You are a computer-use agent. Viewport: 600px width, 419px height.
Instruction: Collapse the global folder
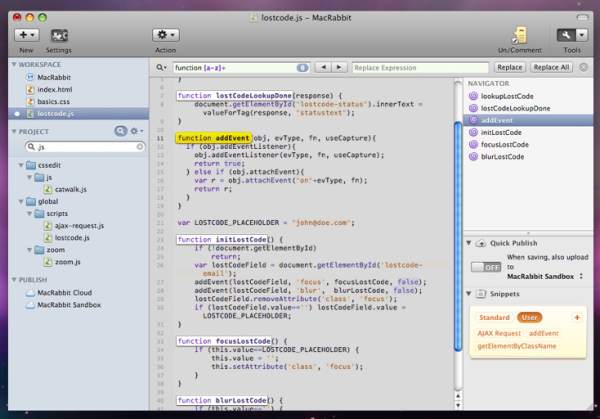[21, 202]
